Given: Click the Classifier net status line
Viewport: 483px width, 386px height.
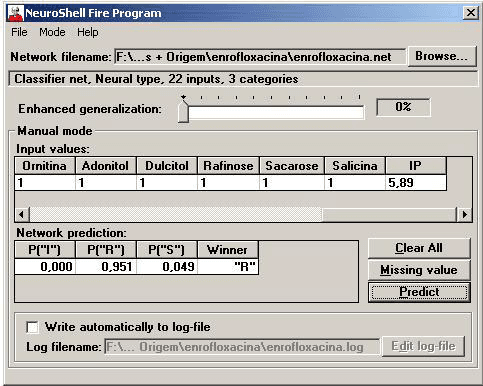Looking at the screenshot, I should point(243,79).
